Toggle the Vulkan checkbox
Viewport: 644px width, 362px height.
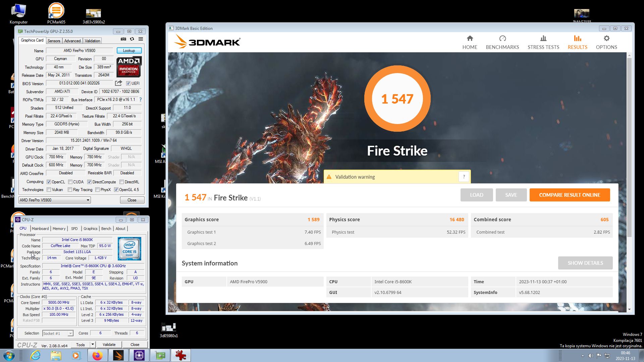click(x=49, y=190)
